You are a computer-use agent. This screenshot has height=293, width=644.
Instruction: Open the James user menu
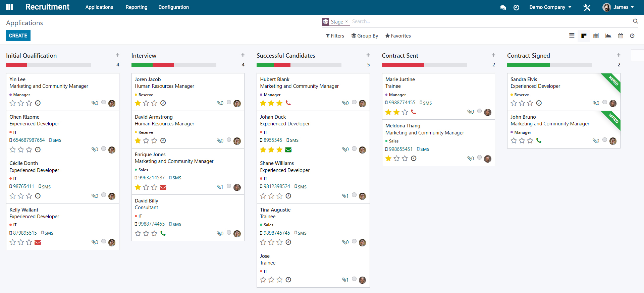coord(619,7)
